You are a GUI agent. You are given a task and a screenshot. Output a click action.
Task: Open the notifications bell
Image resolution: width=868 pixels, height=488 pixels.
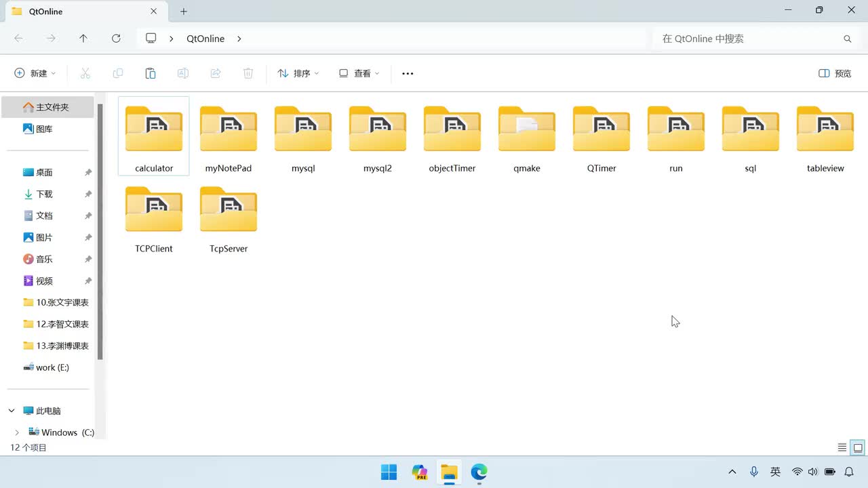[848, 472]
